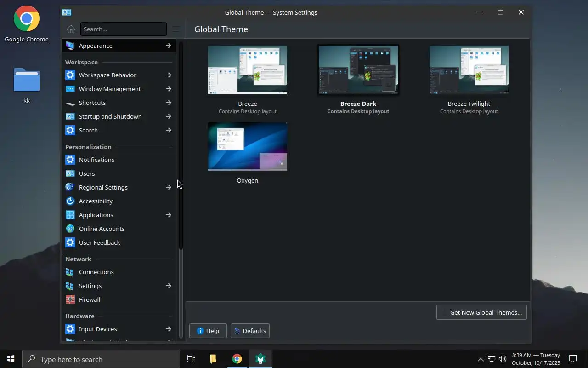Click the Startup and Shutdown icon
The height and width of the screenshot is (368, 588).
pos(70,116)
